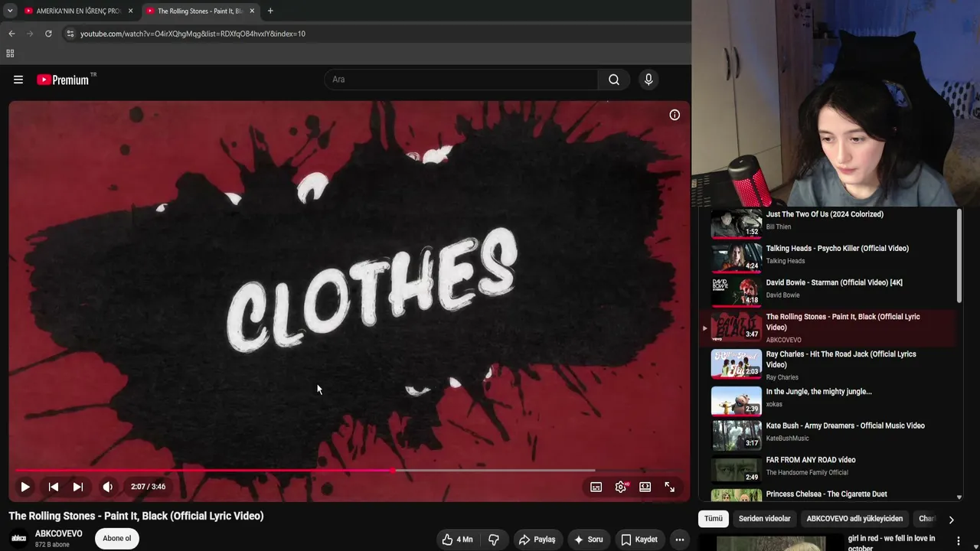This screenshot has height=551, width=980.
Task: Skip to the previous playlist video
Action: pos(53,487)
